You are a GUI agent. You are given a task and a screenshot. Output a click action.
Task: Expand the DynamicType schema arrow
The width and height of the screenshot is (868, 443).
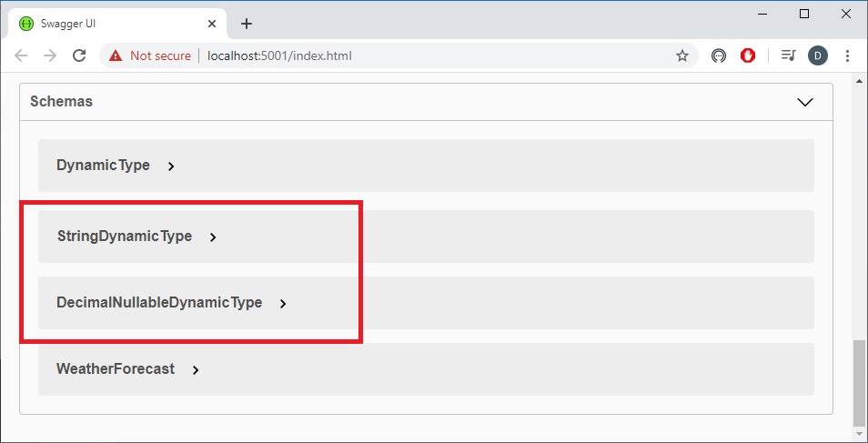[x=171, y=166]
